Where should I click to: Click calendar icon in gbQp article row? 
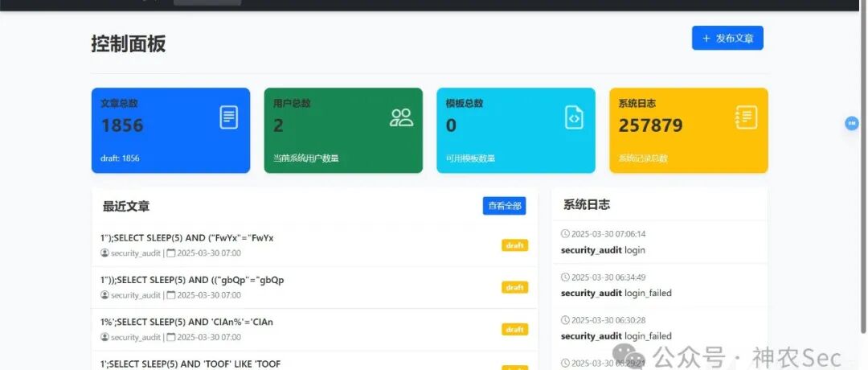(x=171, y=295)
